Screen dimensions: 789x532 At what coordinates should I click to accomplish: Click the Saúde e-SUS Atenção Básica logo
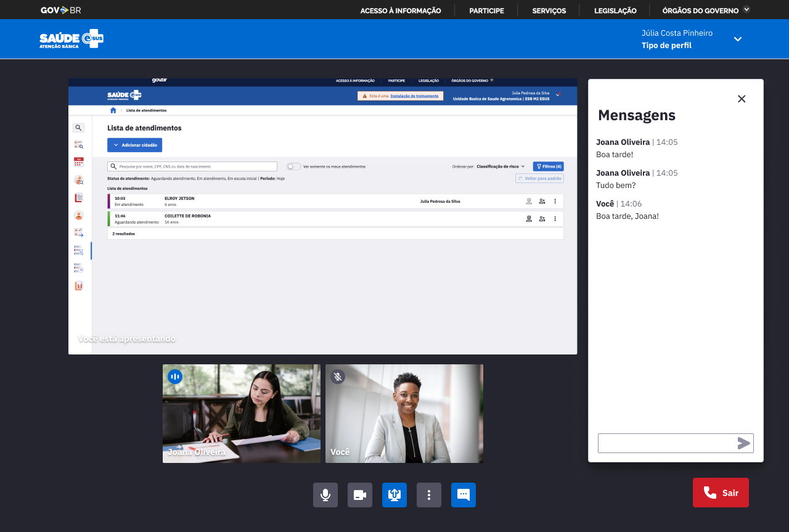tap(72, 39)
